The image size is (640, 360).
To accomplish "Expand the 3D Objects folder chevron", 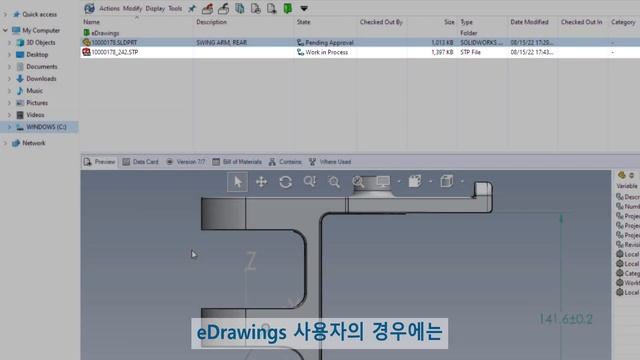I will [x=9, y=42].
